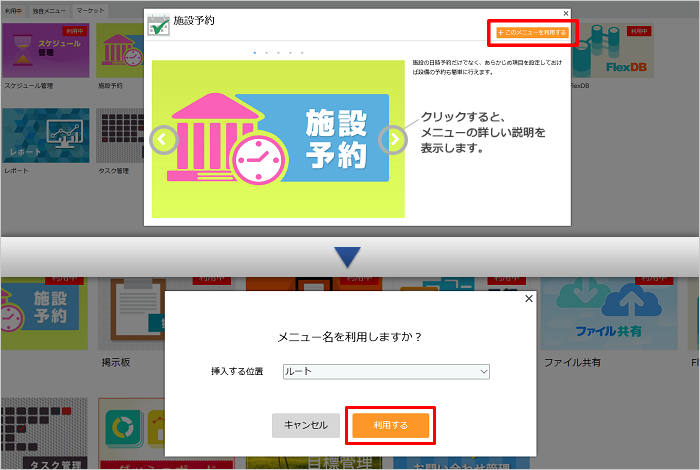Click the キャンセル button
The width and height of the screenshot is (700, 470).
pos(306,425)
